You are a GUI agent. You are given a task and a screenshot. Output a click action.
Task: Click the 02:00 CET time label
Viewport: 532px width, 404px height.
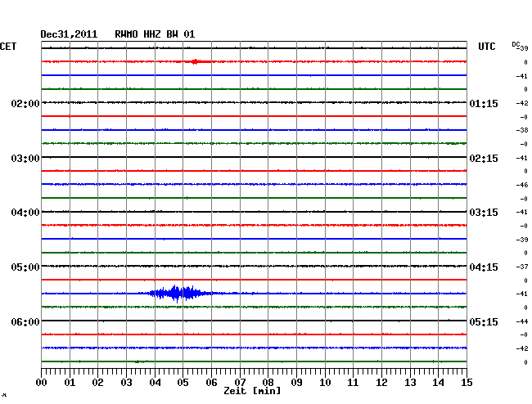(25, 103)
